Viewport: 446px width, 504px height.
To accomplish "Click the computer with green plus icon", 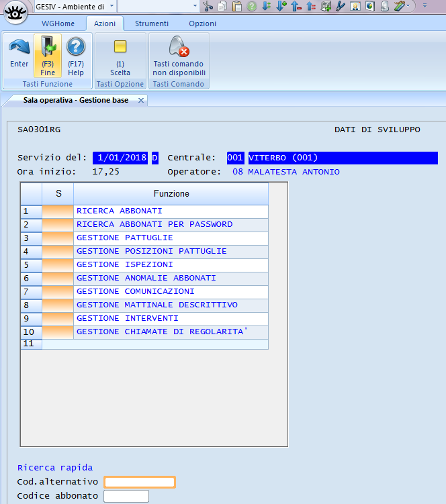I will [326, 6].
